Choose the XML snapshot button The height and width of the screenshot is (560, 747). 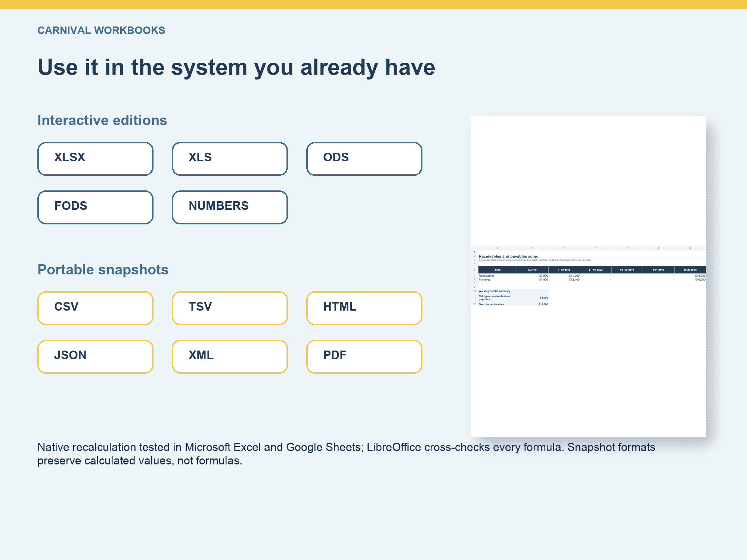click(230, 357)
